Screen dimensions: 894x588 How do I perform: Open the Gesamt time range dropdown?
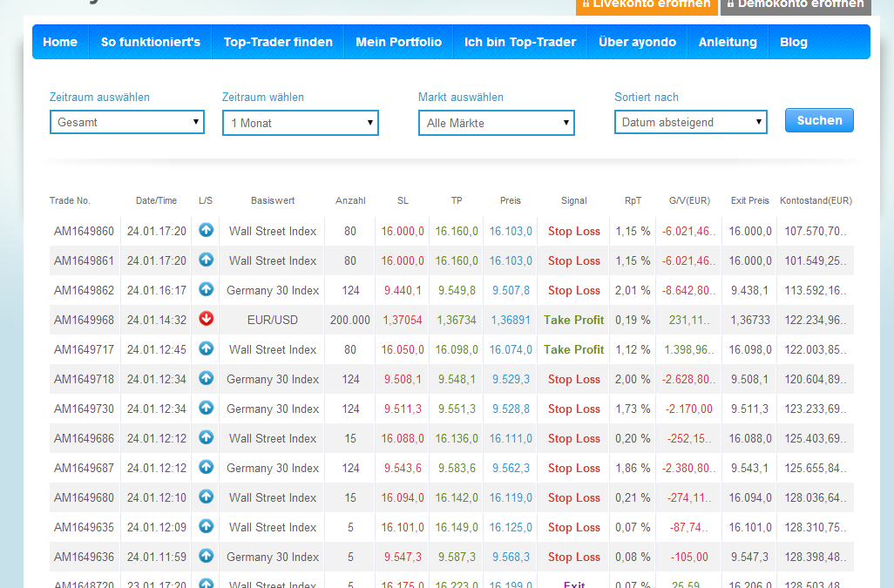[x=127, y=122]
